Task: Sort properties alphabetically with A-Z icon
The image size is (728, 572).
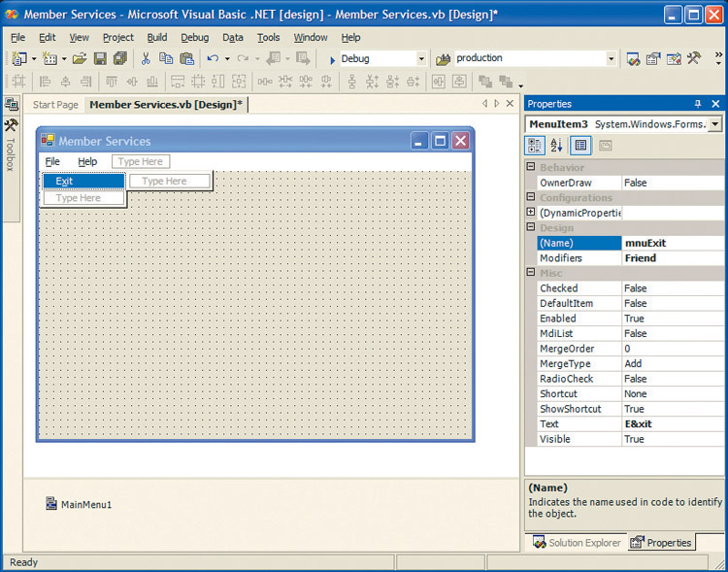Action: (x=557, y=146)
